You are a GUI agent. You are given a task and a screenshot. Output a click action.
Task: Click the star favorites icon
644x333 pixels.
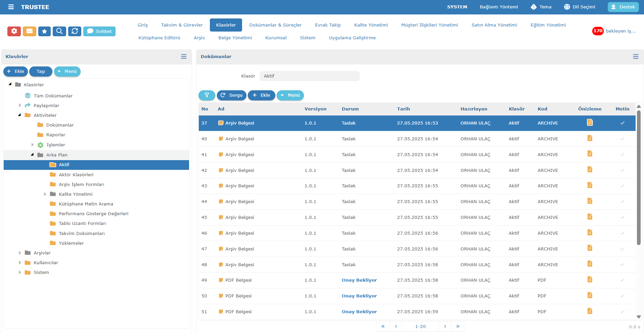[44, 31]
